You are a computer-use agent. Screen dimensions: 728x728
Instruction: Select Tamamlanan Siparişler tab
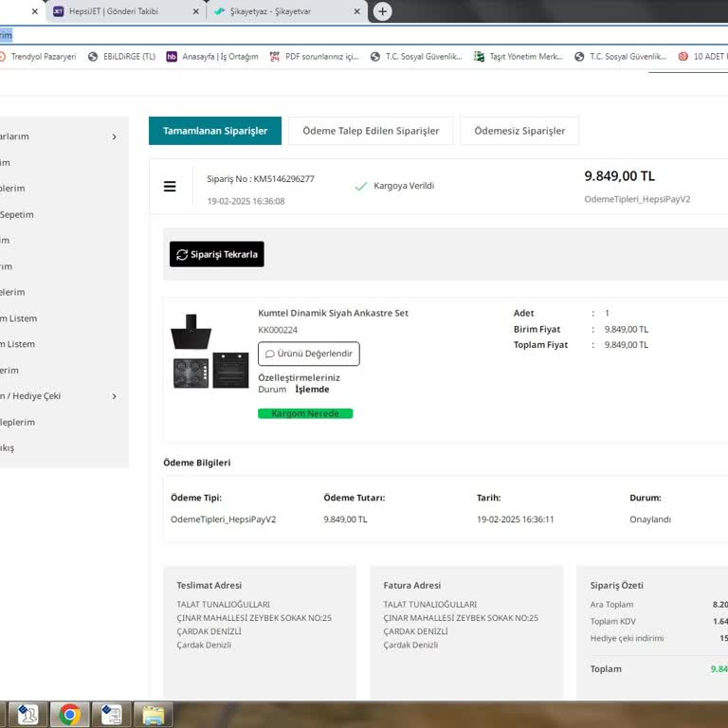click(215, 131)
